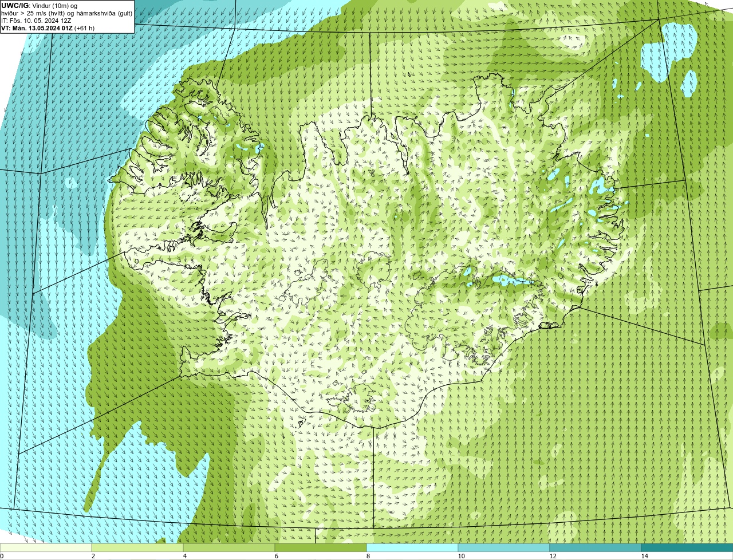733x560 pixels.
Task: Click the '6' tick label on the scale
Action: click(x=277, y=556)
